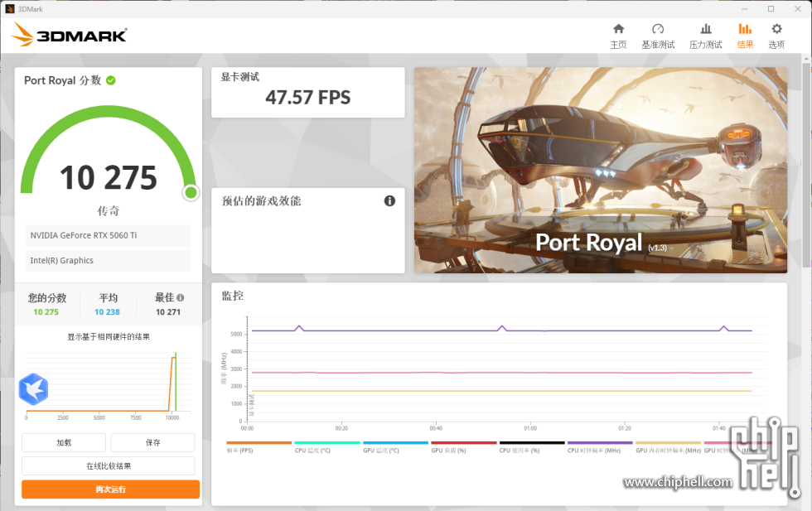Click the 监控 panel heading
Screen dimensions: 812x511
tap(233, 296)
